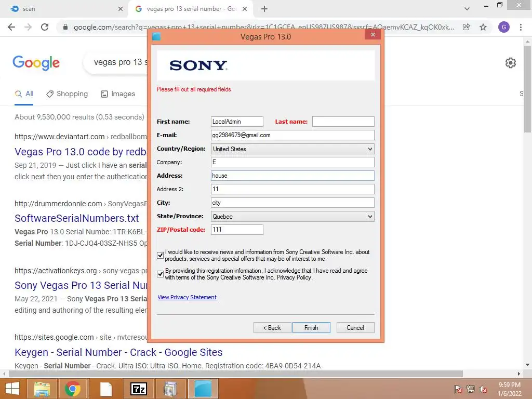
Task: Click the Chrome forward arrow icon
Action: pyautogui.click(x=28, y=27)
